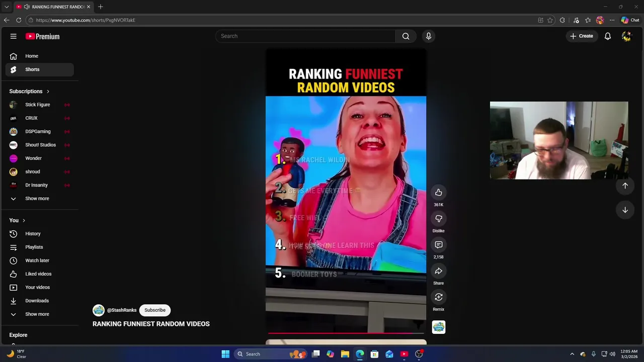Click the split screen icon in address bar

pos(541,20)
